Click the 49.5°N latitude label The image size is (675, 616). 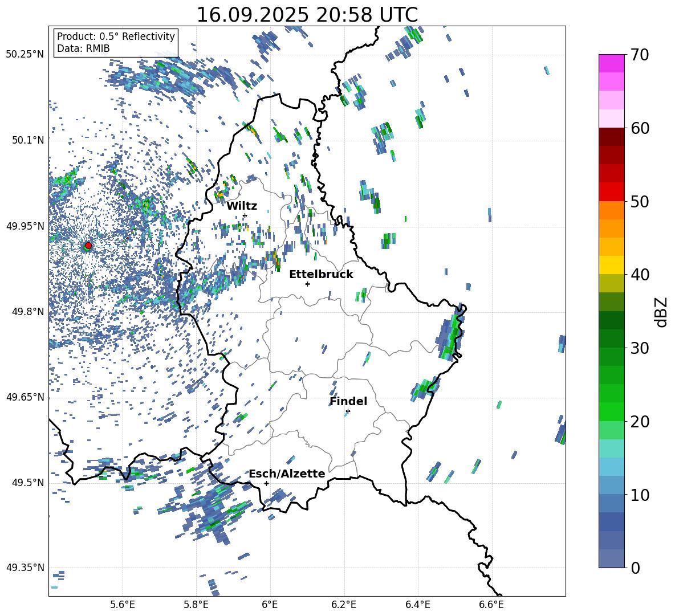27,483
